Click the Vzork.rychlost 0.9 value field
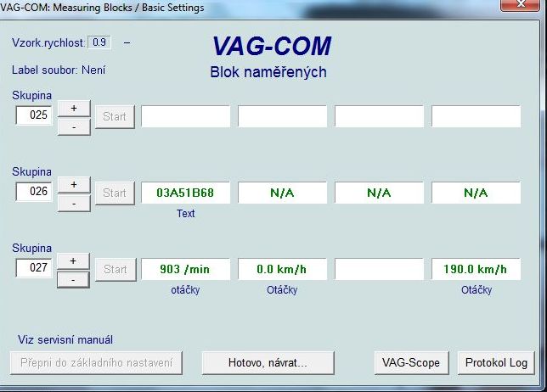 pos(99,42)
